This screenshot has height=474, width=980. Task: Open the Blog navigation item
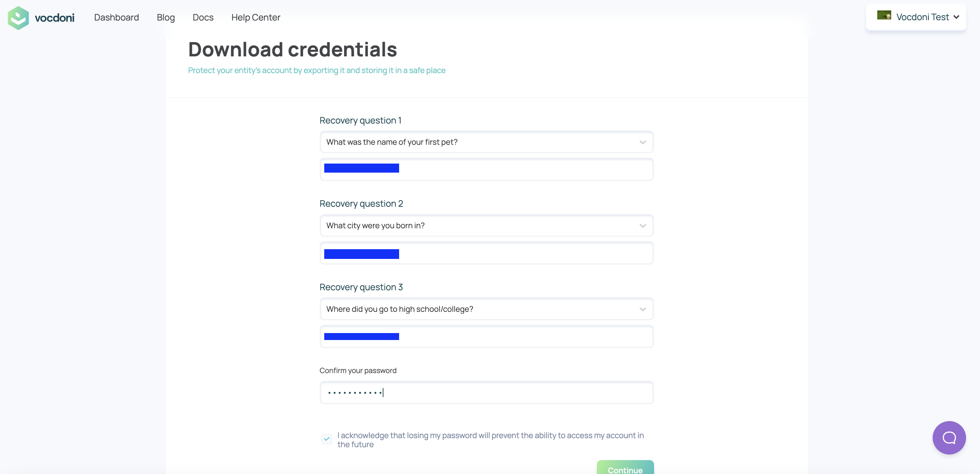(165, 17)
